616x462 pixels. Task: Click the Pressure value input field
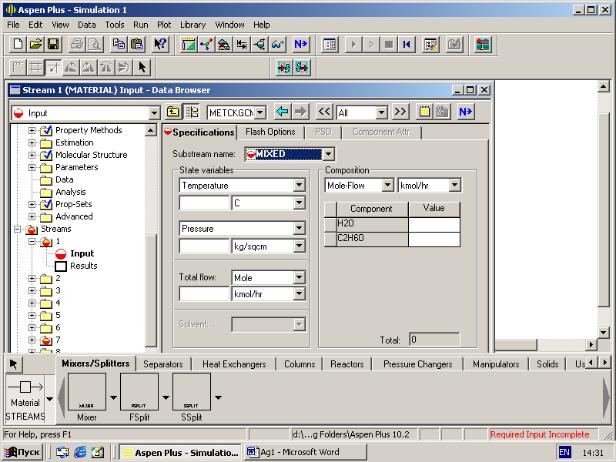coord(204,246)
